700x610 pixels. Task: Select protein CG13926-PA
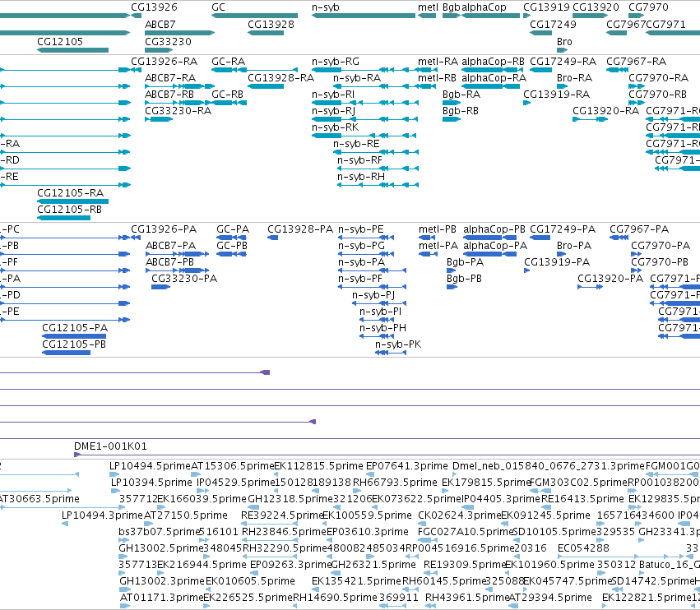pyautogui.click(x=164, y=229)
